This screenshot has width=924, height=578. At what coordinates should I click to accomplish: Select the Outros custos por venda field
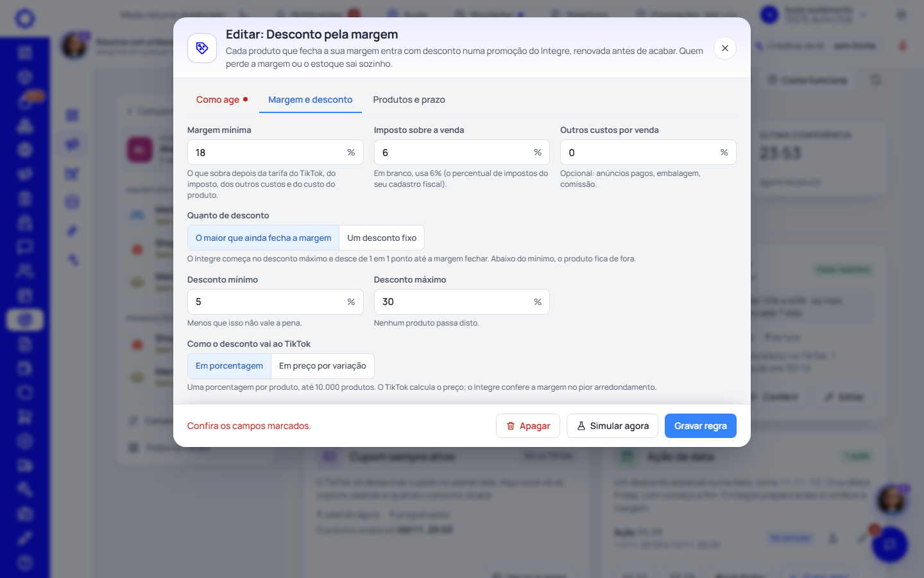648,153
